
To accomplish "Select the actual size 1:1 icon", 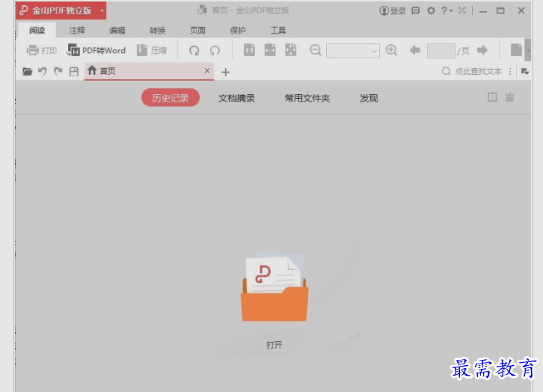I will (249, 50).
